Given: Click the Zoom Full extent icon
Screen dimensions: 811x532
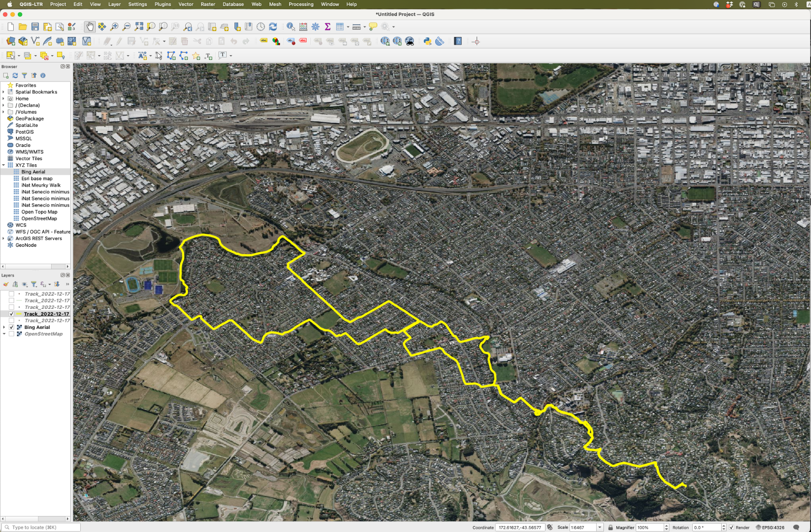Looking at the screenshot, I should (139, 27).
